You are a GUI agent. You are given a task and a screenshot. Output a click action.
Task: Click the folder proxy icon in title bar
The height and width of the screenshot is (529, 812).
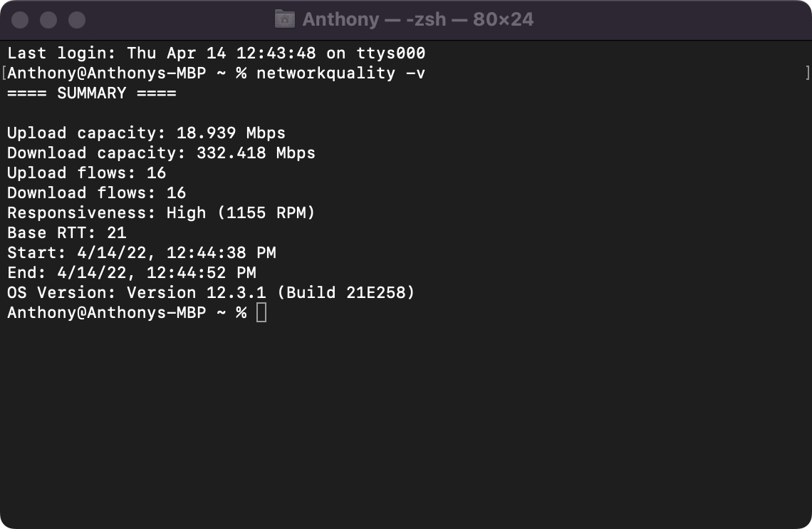285,19
